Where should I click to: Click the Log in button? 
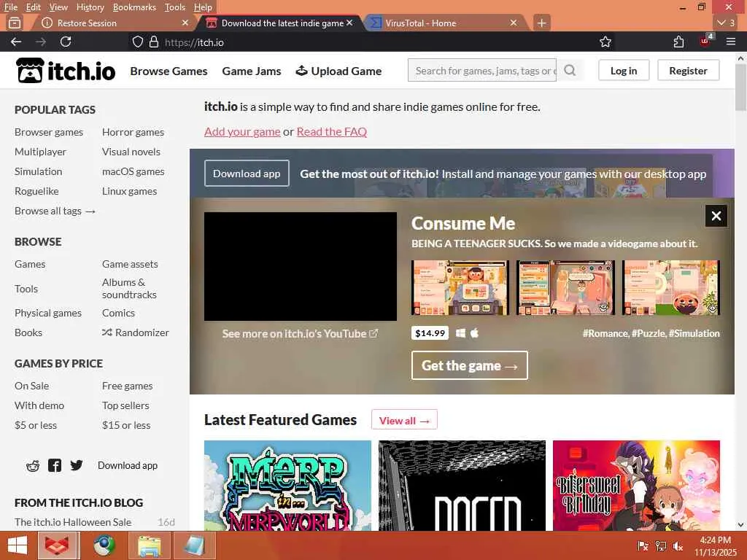pyautogui.click(x=624, y=71)
